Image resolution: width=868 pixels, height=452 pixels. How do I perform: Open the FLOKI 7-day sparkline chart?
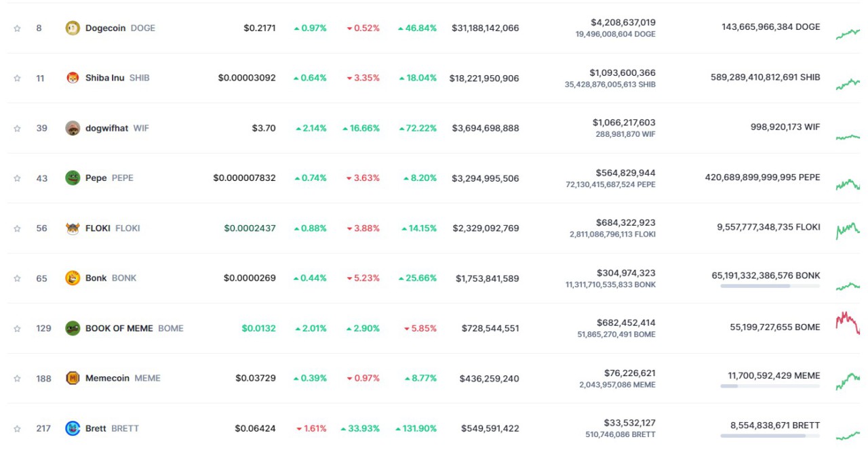[848, 229]
